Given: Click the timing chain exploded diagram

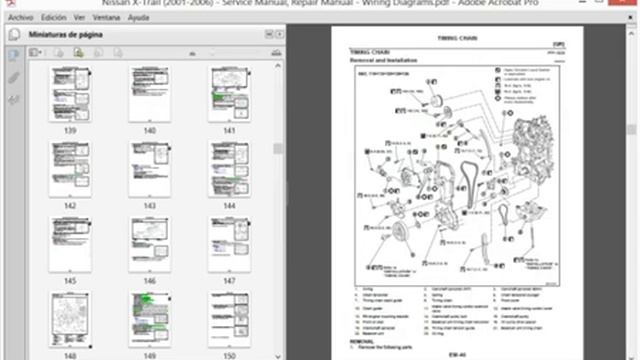Looking at the screenshot, I should (457, 176).
